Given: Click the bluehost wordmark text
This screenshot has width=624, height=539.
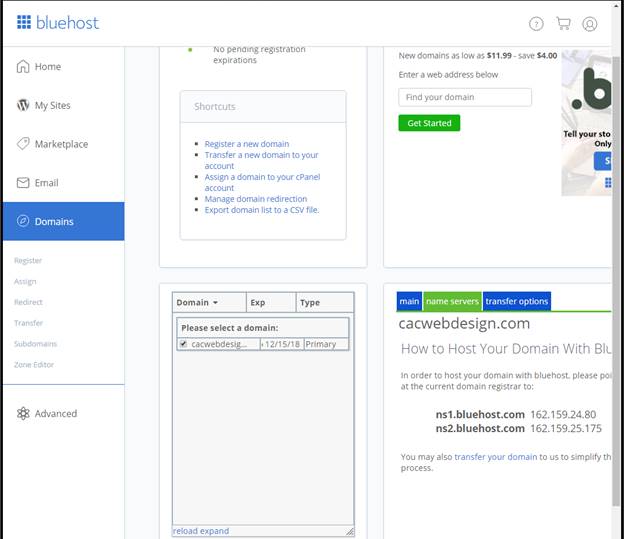Looking at the screenshot, I should coord(67,23).
